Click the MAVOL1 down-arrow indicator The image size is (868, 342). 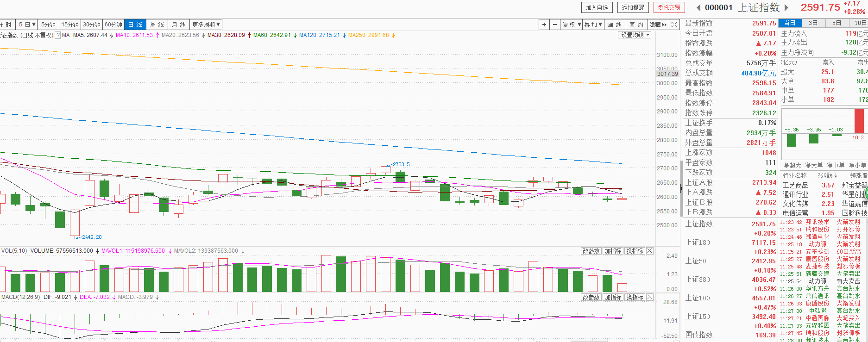[x=170, y=251]
